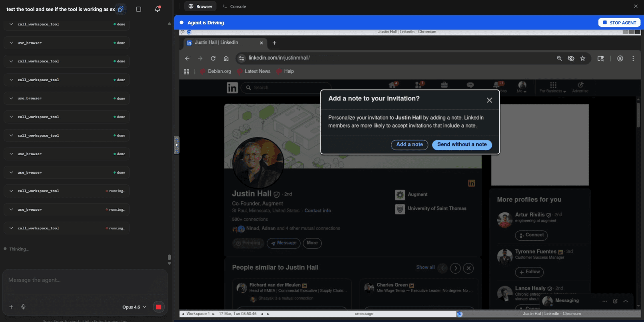Open the apps grid icon in the bookmarks bar
The width and height of the screenshot is (644, 322).
(x=186, y=72)
